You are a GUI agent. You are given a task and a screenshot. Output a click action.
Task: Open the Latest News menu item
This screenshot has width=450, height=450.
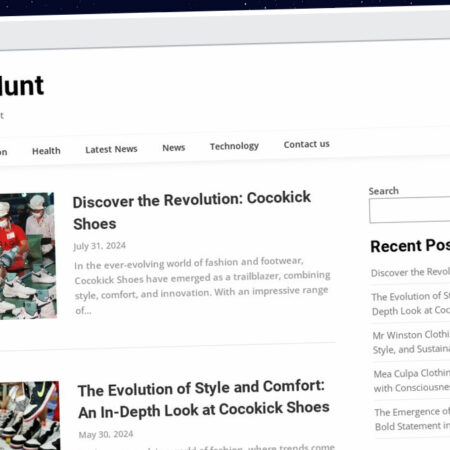click(111, 149)
